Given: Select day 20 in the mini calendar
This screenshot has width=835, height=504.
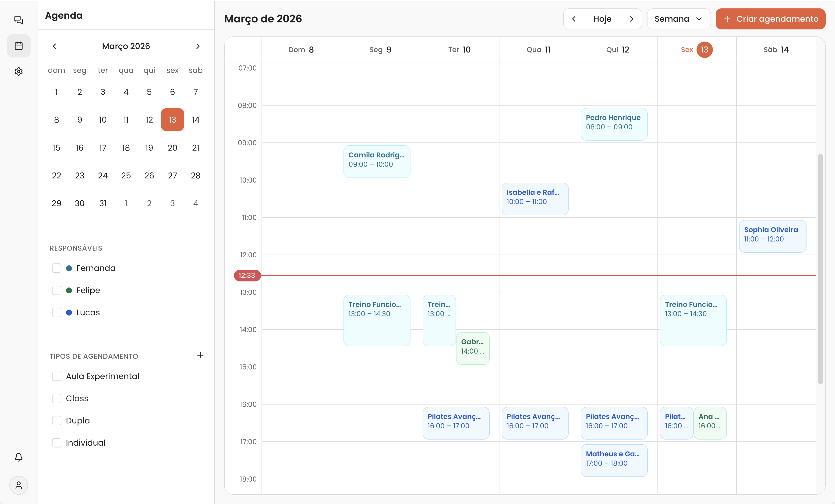Looking at the screenshot, I should (172, 148).
